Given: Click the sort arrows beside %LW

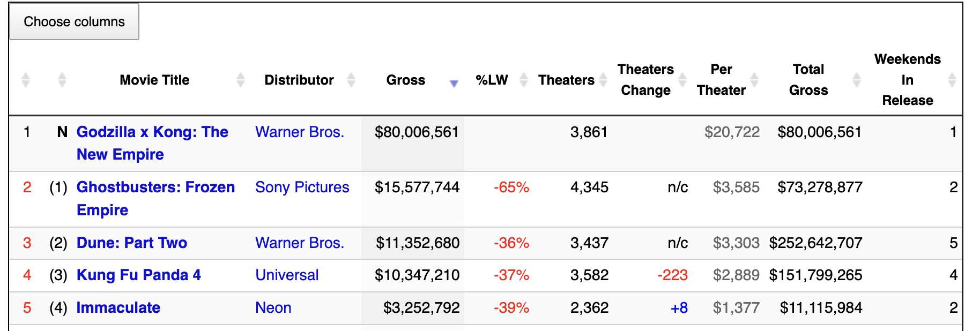Looking at the screenshot, I should [x=524, y=80].
